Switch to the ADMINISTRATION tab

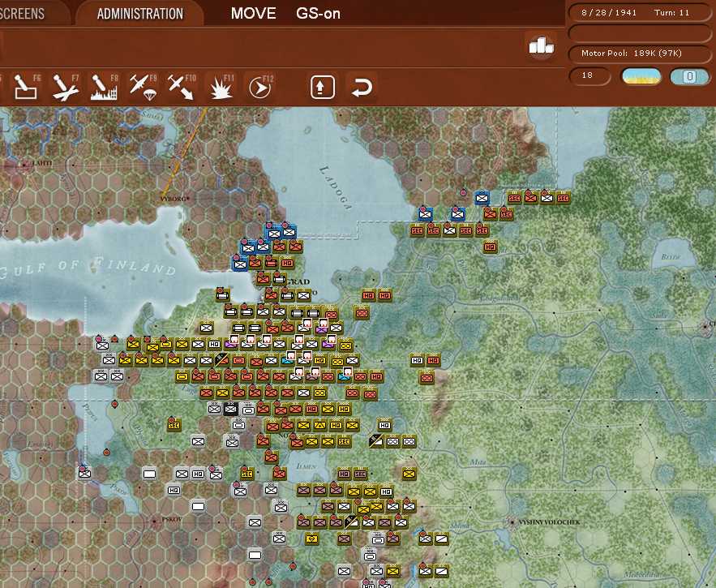139,14
